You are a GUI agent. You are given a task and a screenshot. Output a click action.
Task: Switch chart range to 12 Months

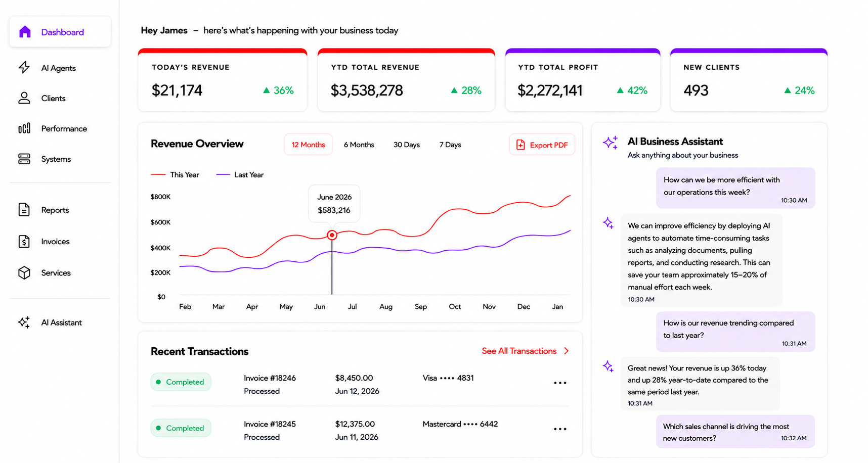click(308, 145)
